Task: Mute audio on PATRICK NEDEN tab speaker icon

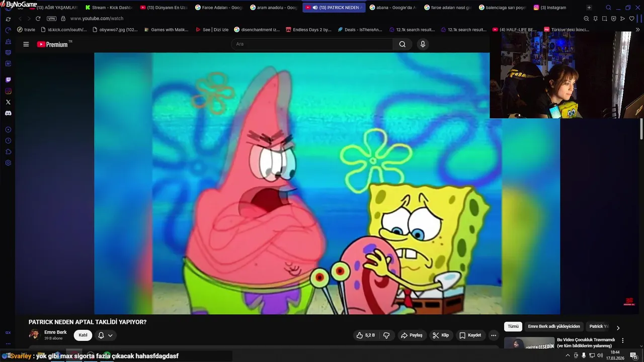Action: pyautogui.click(x=315, y=8)
